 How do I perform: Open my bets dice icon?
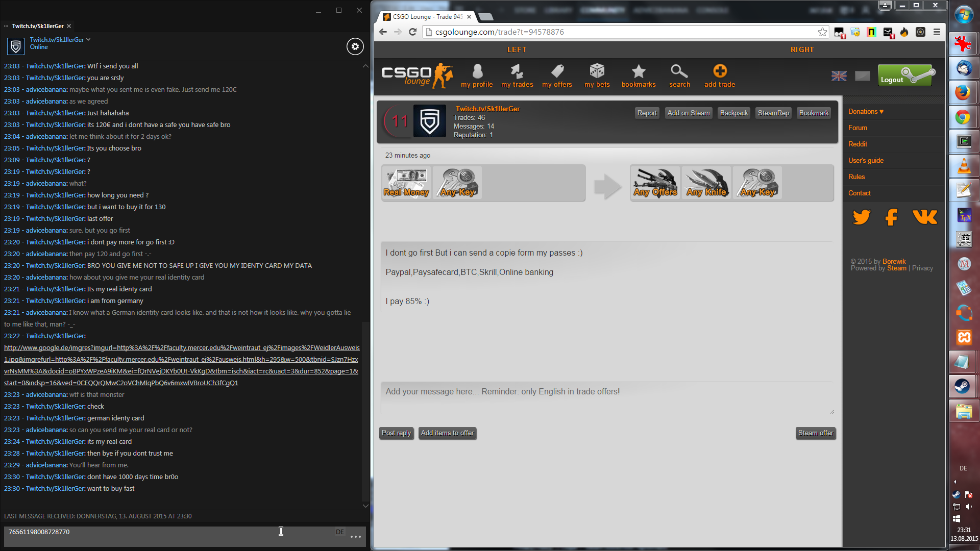click(597, 71)
